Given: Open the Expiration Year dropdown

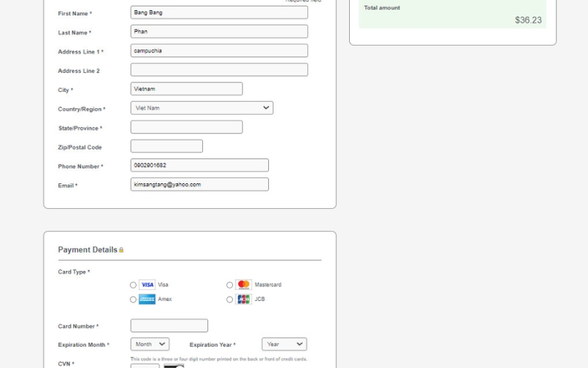Looking at the screenshot, I should point(284,344).
